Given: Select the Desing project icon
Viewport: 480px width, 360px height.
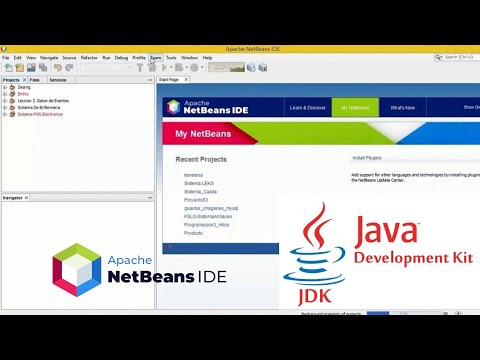Looking at the screenshot, I should 12,87.
